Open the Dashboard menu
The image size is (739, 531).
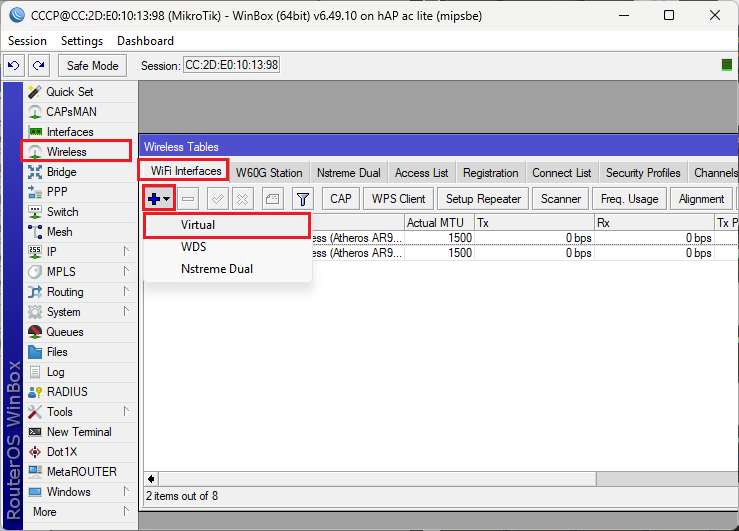(x=145, y=41)
